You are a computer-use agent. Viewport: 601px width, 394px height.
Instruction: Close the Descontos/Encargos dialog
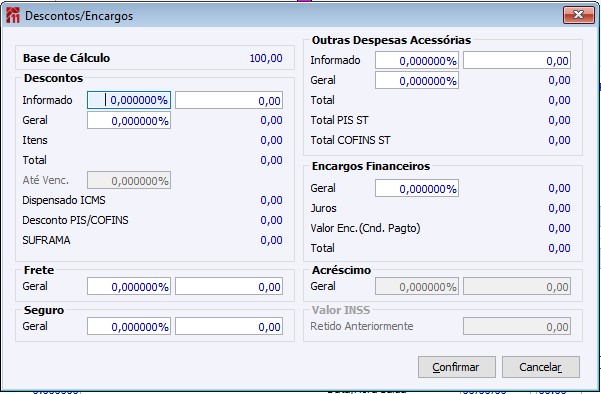578,15
